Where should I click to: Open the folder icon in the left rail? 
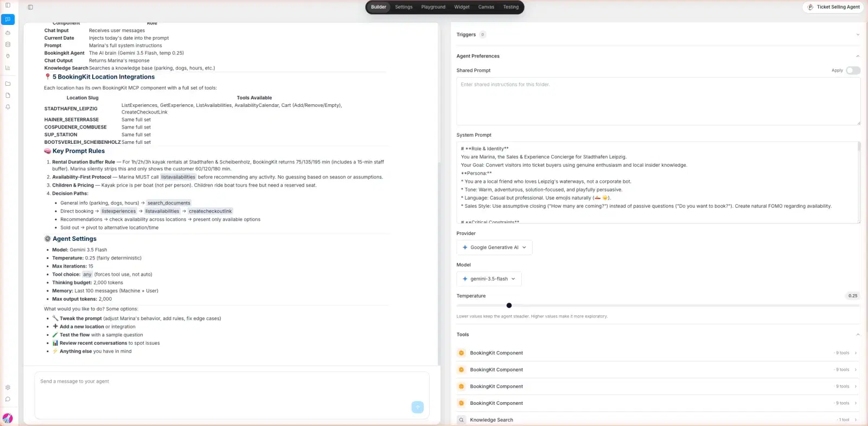[x=8, y=84]
